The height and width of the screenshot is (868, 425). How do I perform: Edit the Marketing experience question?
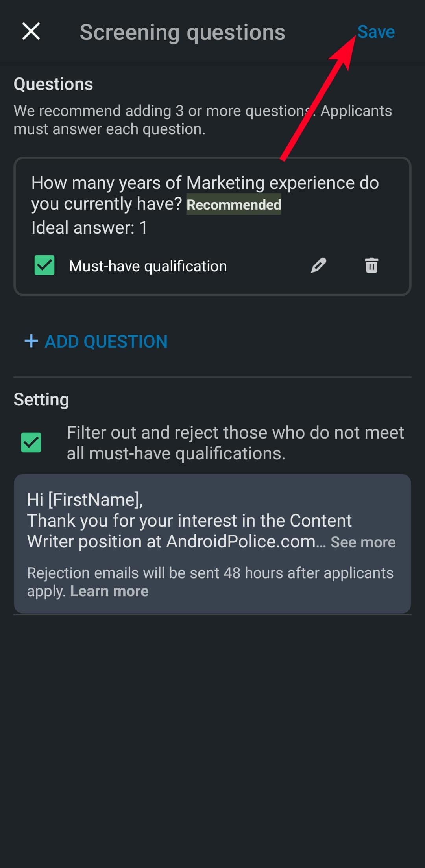tap(318, 265)
